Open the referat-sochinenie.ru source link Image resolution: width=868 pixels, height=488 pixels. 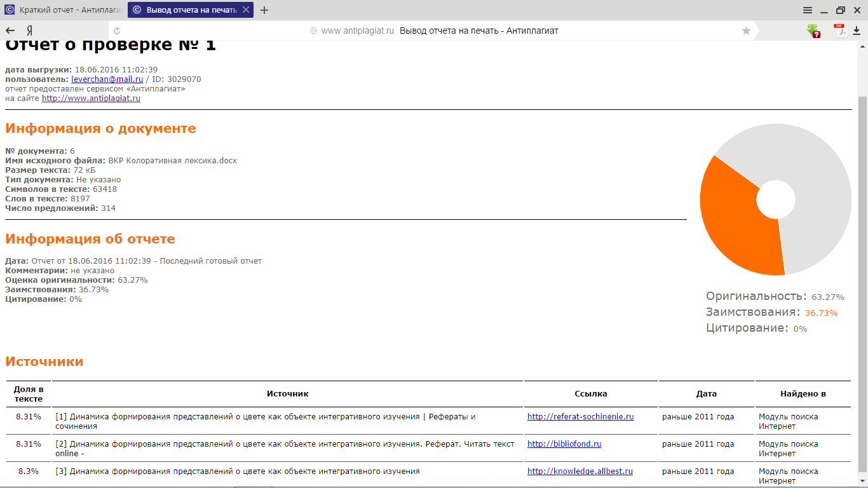pyautogui.click(x=580, y=417)
